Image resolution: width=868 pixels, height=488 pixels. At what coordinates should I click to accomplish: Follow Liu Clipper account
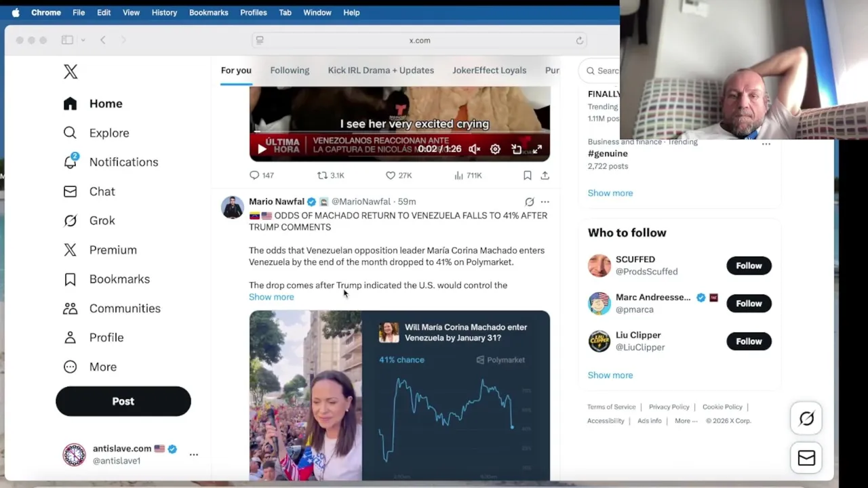(x=749, y=342)
